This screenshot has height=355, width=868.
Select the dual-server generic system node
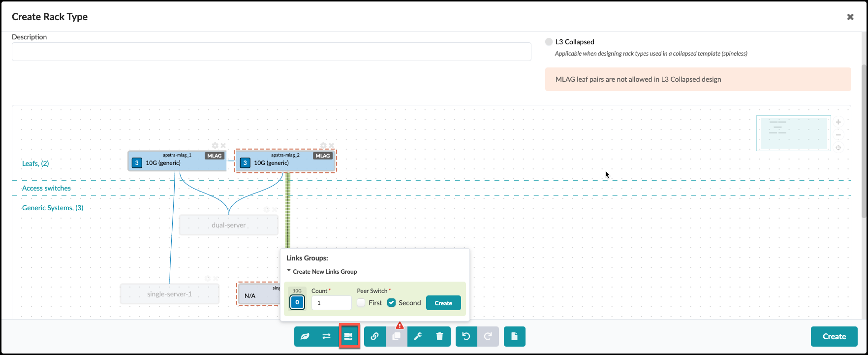pyautogui.click(x=229, y=226)
